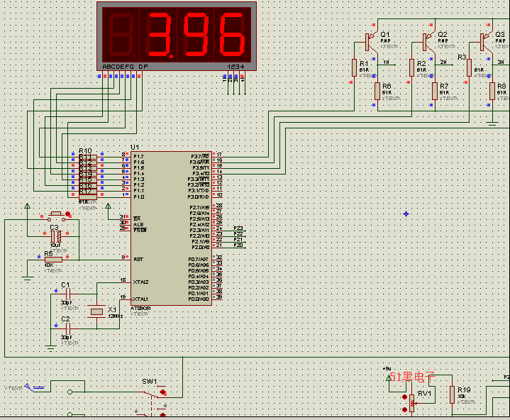
Task: Select resistor R3 symbol
Action: point(469,67)
